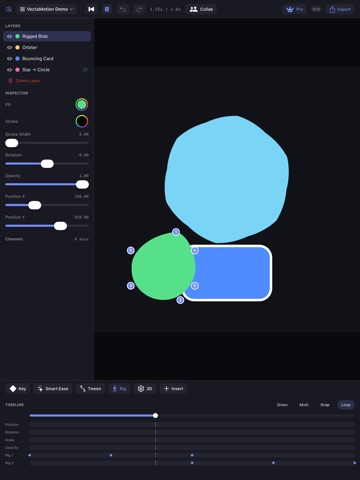Select the Orbiter layer
Image resolution: width=360 pixels, height=480 pixels.
47,47
